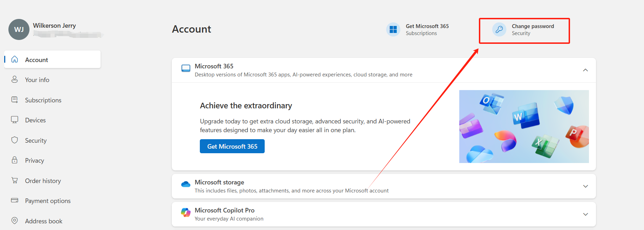This screenshot has height=230, width=644.
Task: Click the padlock icon beside Privacy
Action: pos(14,160)
